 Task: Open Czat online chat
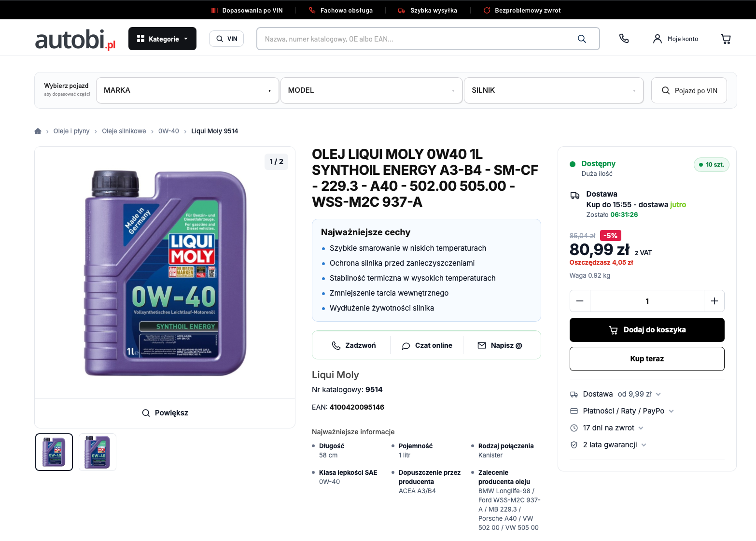[427, 345]
